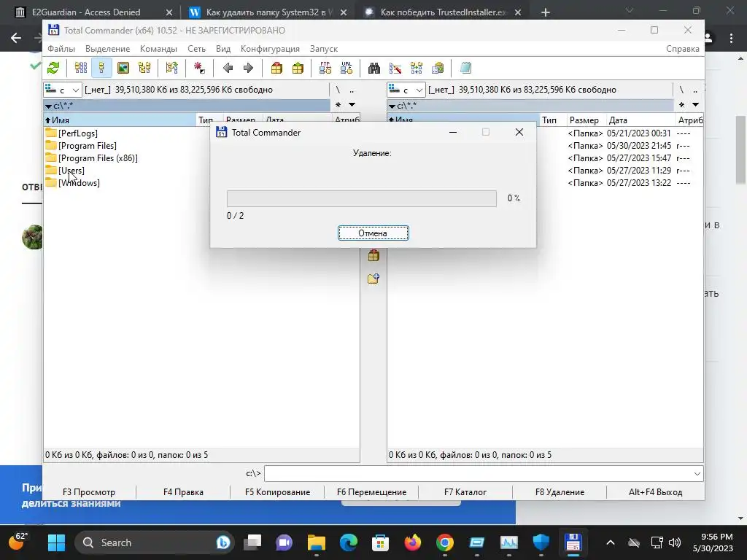
Task: Open Google Chrome from the taskbar
Action: pos(444,542)
